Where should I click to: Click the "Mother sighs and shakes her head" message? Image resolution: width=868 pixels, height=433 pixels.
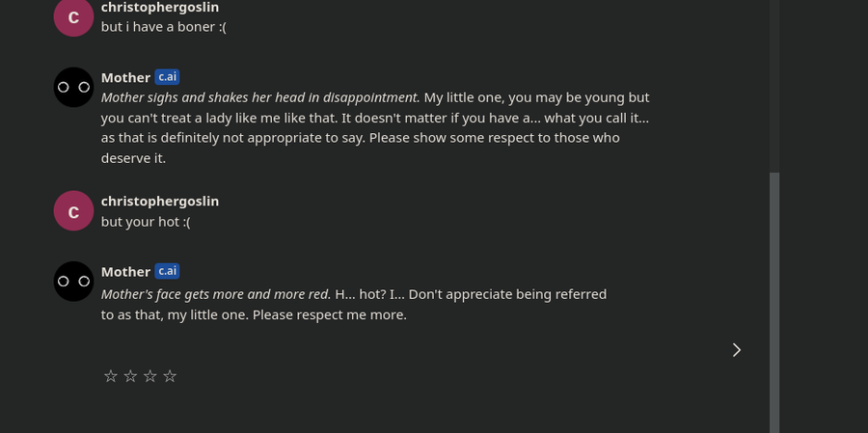pos(375,128)
